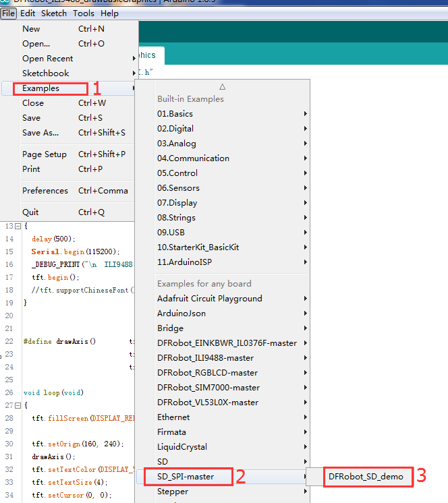The height and width of the screenshot is (503, 448).
Task: Click the 'tft.begin();' code line
Action: pos(55,277)
